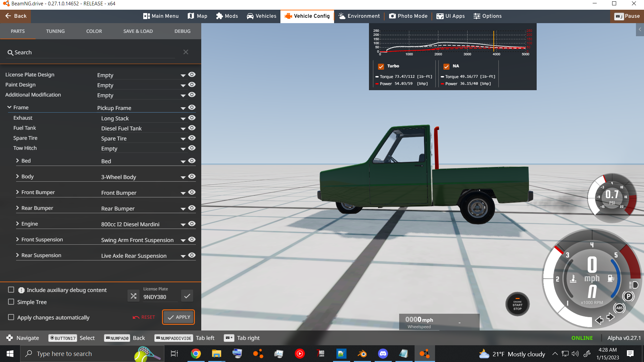
Task: Click the APPLY button
Action: tap(179, 317)
